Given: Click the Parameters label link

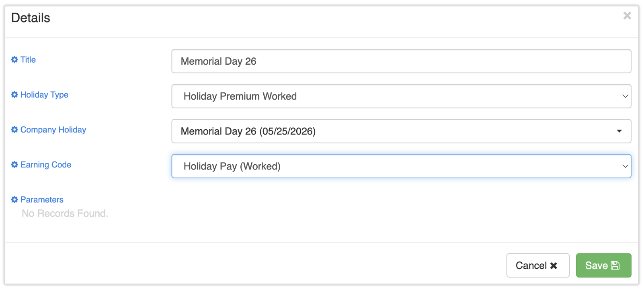Looking at the screenshot, I should 42,200.
